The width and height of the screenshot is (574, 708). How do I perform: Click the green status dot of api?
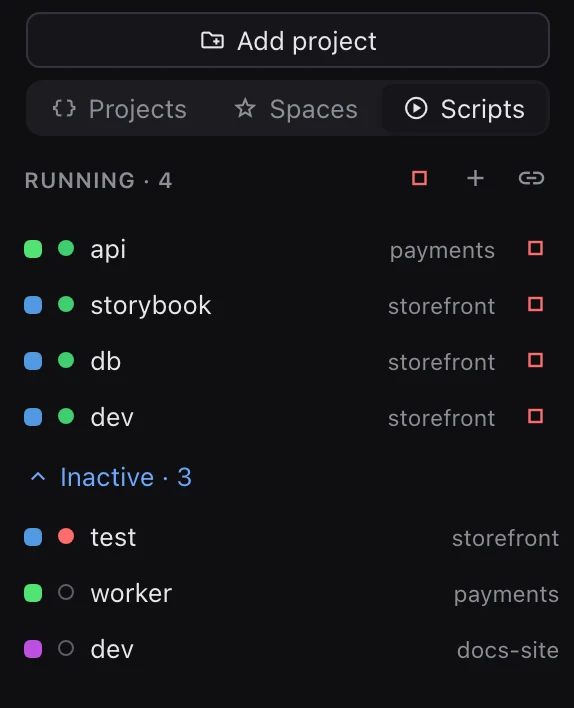point(66,248)
